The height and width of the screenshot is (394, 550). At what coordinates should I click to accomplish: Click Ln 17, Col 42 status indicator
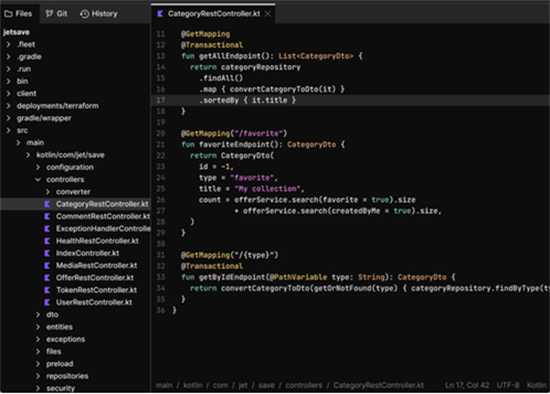(467, 385)
